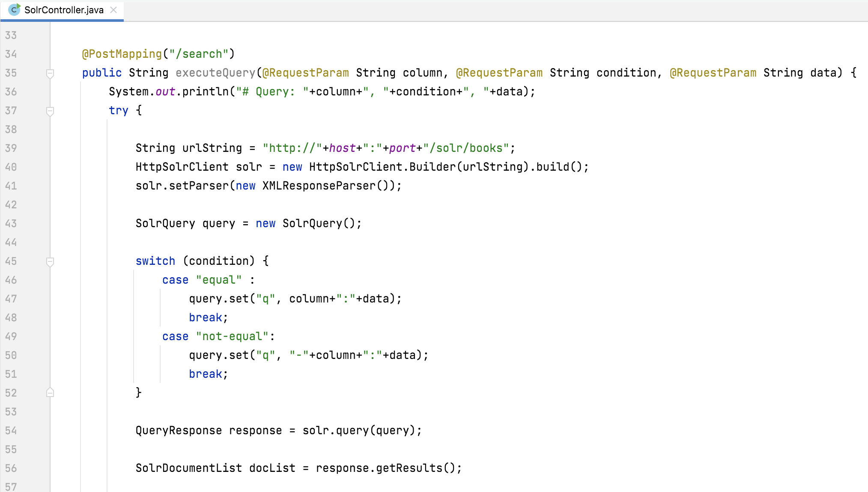The width and height of the screenshot is (868, 492).
Task: Click the gutter icon at line 34
Action: 51,54
